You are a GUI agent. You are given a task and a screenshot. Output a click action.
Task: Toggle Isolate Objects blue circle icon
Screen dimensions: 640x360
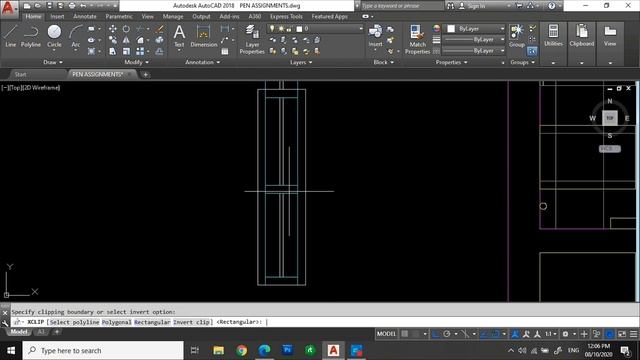609,334
